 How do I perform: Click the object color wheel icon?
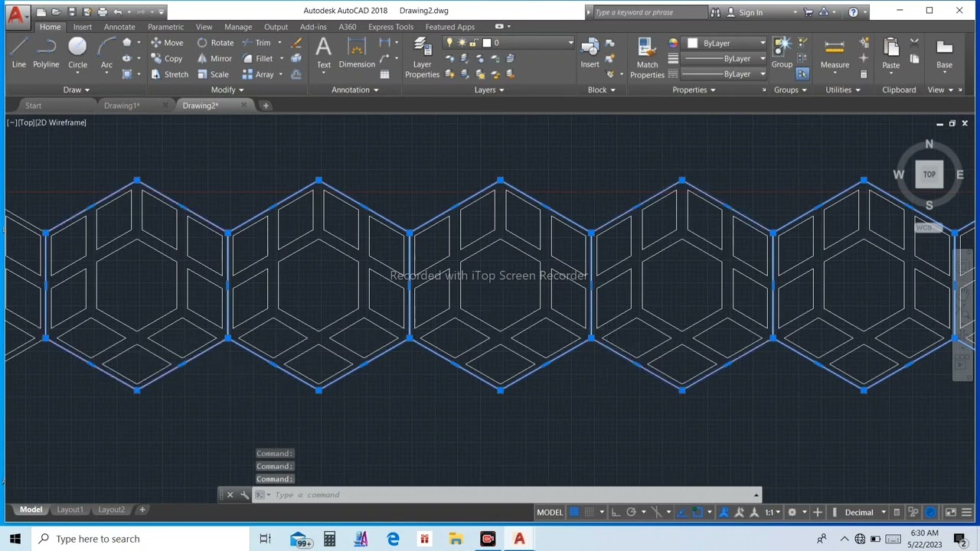pyautogui.click(x=673, y=43)
